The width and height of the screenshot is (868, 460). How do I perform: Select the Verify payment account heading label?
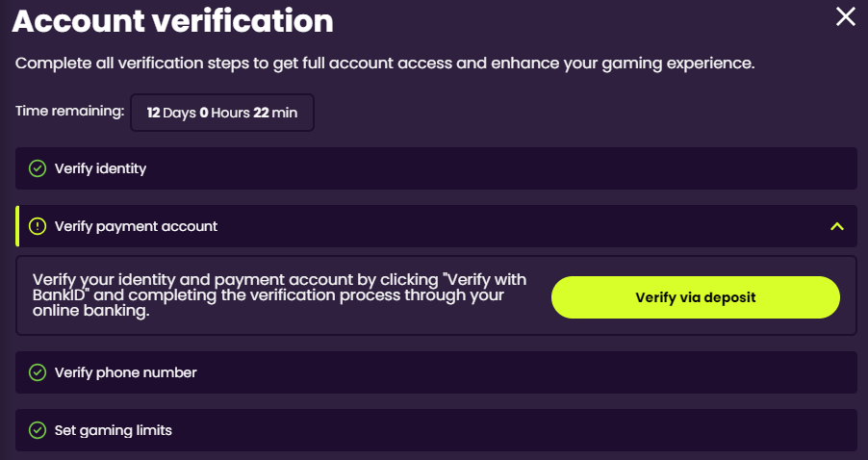[x=136, y=226]
